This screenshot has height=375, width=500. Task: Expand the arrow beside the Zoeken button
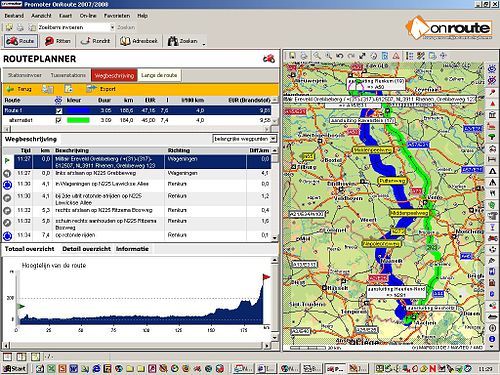(204, 43)
